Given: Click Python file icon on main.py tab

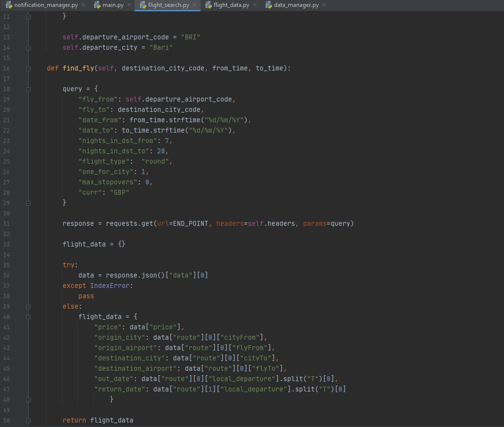Looking at the screenshot, I should [97, 5].
